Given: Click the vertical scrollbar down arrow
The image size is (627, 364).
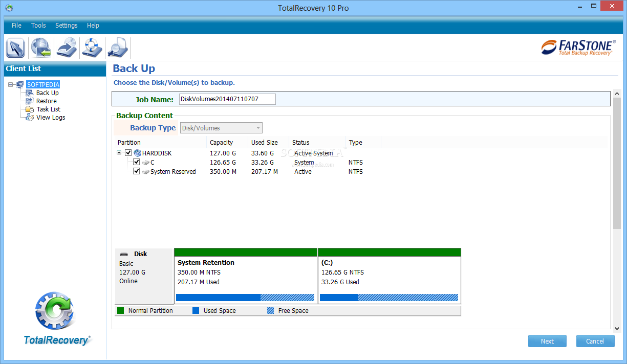Looking at the screenshot, I should [x=617, y=328].
